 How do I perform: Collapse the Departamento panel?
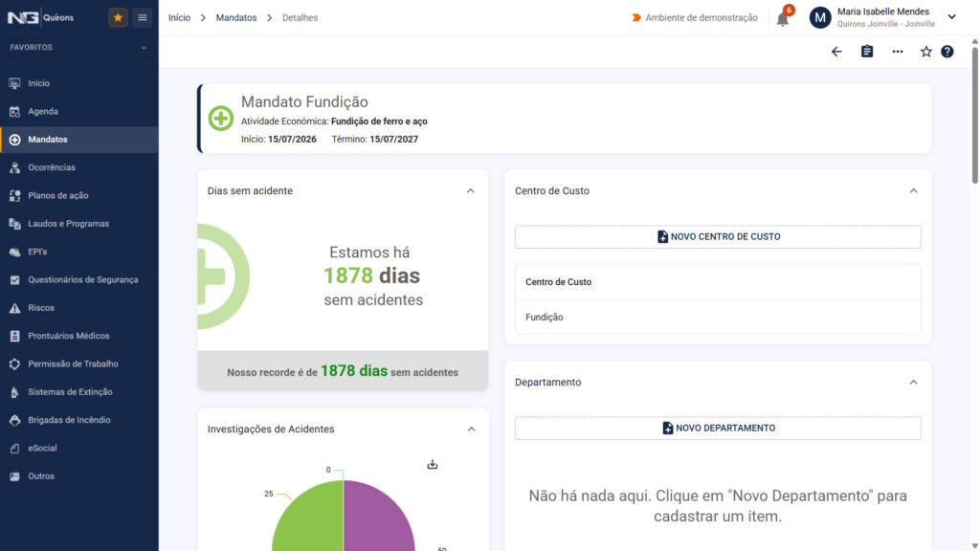[914, 383]
